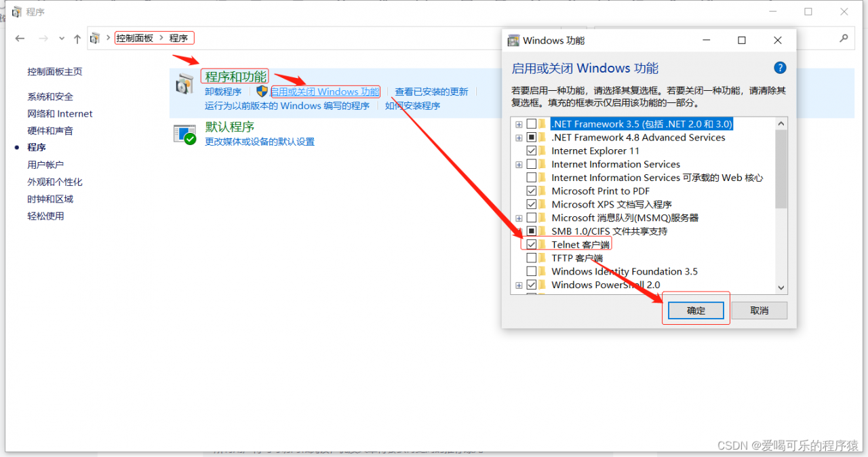868x457 pixels.
Task: Check the Internet Information Services checkbox
Action: click(532, 164)
